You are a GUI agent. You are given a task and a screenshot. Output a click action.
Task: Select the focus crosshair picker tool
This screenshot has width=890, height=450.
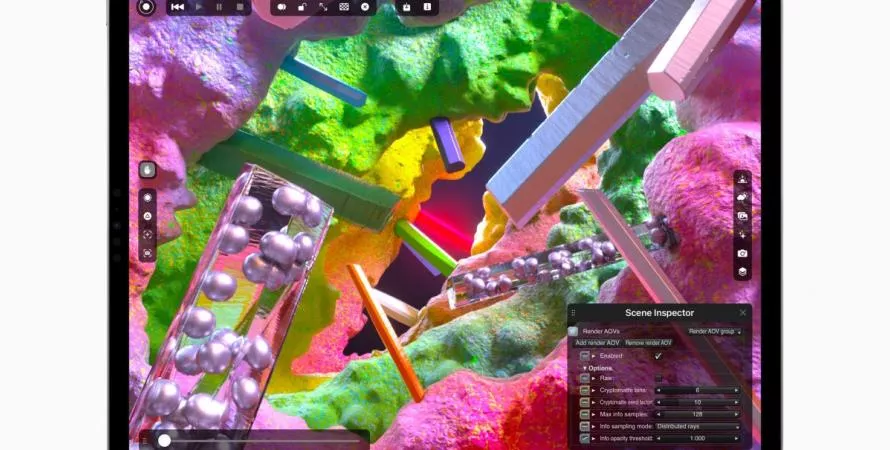pyautogui.click(x=148, y=235)
